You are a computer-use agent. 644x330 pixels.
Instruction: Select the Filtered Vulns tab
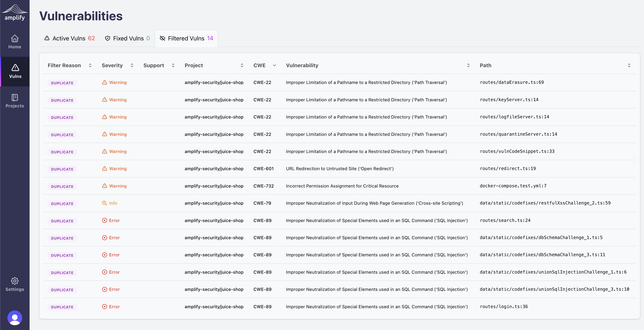pos(187,38)
